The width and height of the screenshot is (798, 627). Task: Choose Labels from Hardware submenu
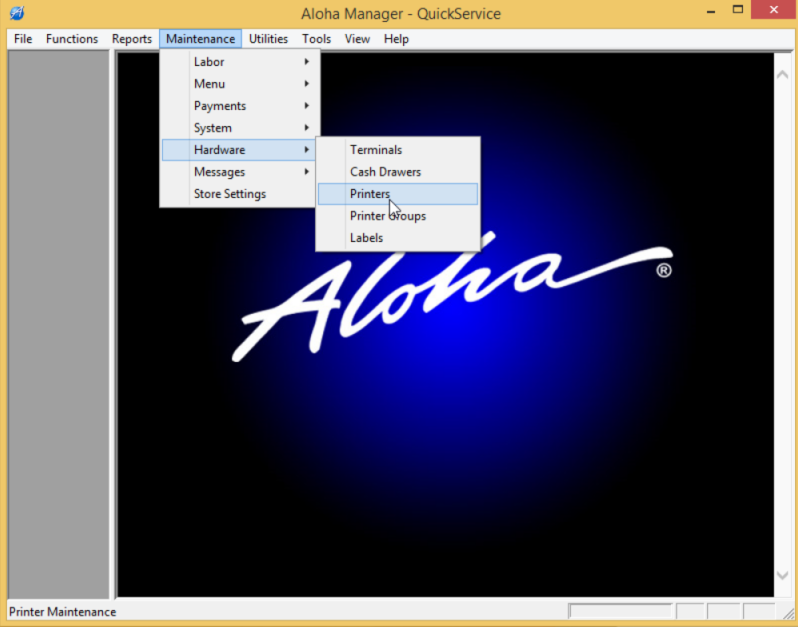point(398,238)
